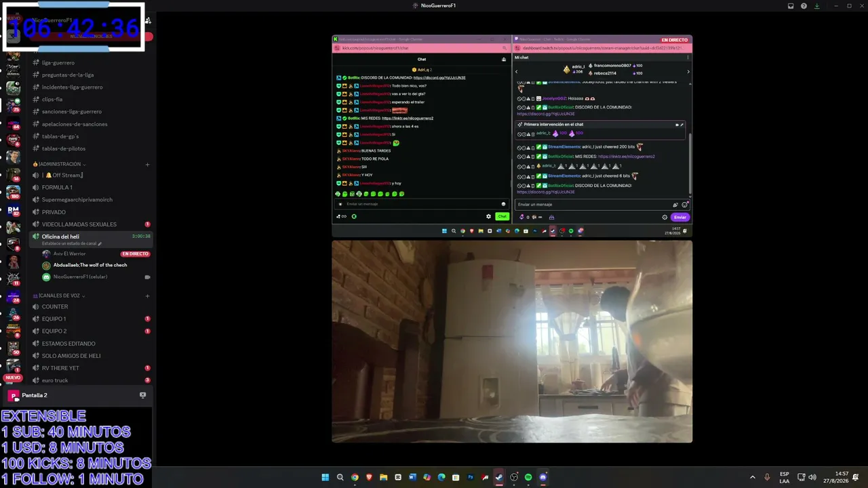This screenshot has width=868, height=488.
Task: Open the Discord help icon in title bar
Action: click(x=804, y=6)
